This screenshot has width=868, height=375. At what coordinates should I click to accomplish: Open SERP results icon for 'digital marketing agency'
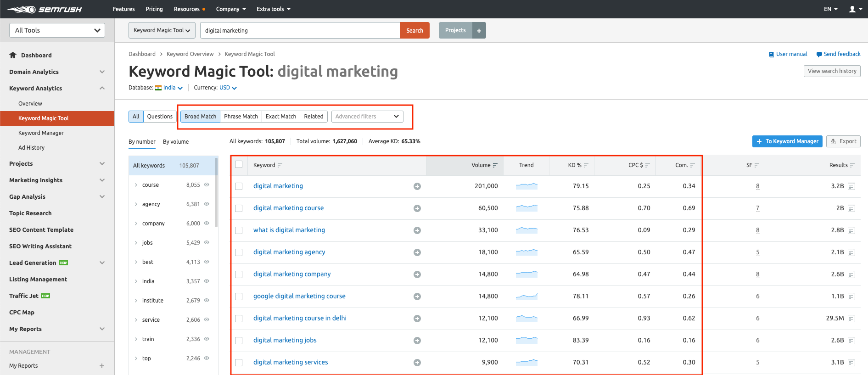[x=851, y=252]
